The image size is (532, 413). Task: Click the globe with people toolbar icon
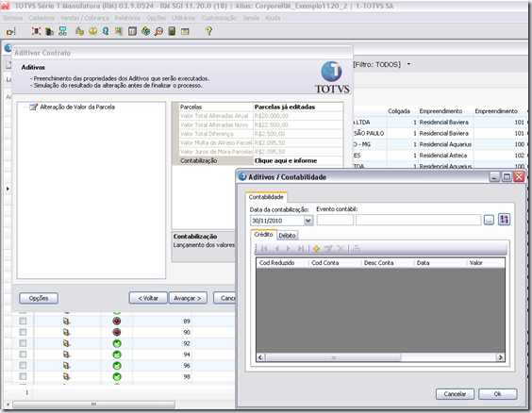click(145, 31)
